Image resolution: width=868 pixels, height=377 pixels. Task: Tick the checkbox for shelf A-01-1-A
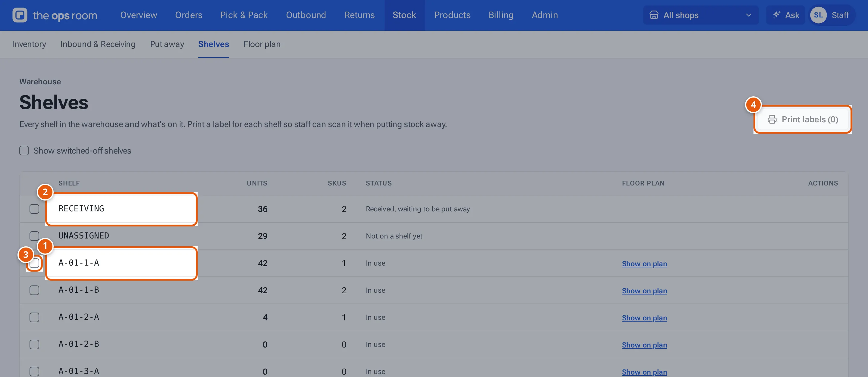tap(34, 263)
